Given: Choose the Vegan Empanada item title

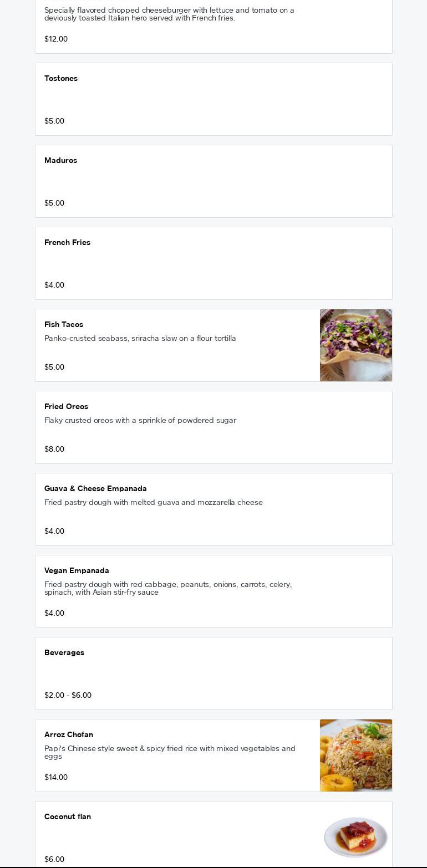Looking at the screenshot, I should (77, 571).
